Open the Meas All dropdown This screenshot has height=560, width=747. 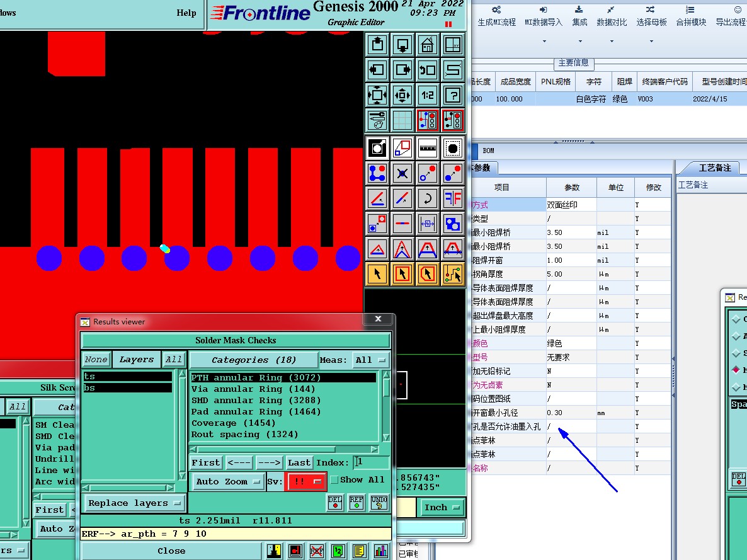pos(370,360)
